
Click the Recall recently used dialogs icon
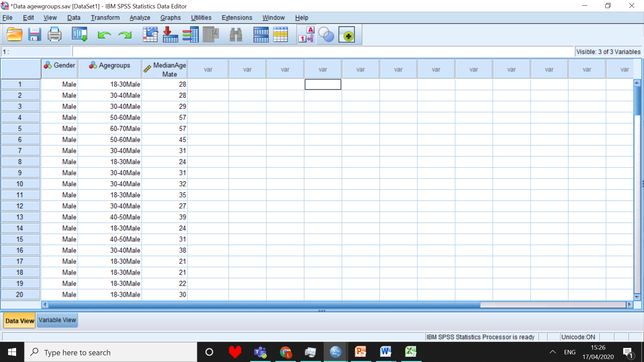pyautogui.click(x=79, y=35)
